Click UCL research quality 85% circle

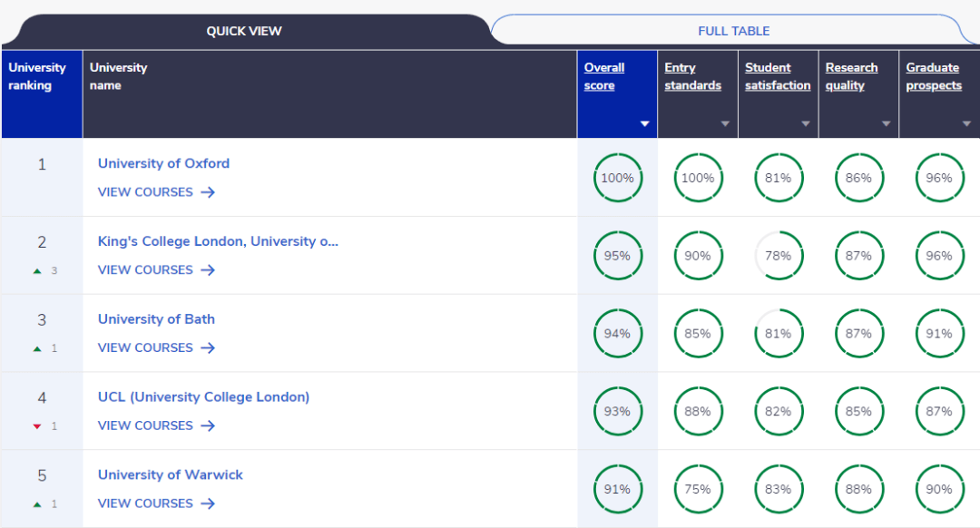[859, 411]
